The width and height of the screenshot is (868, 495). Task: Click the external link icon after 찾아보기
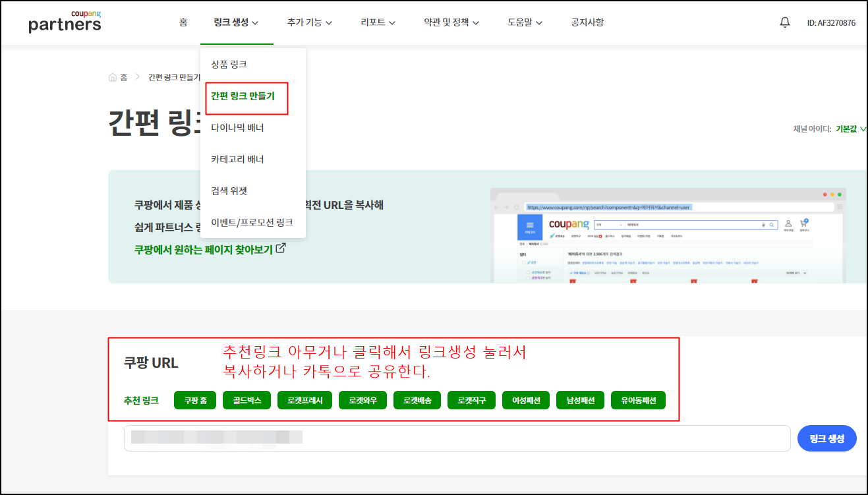pos(281,248)
